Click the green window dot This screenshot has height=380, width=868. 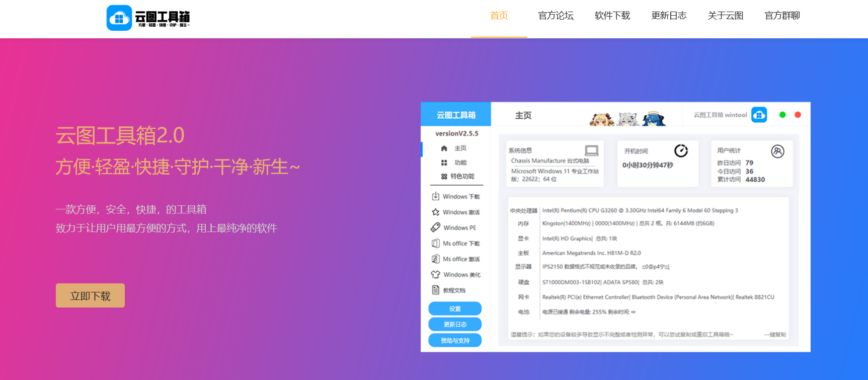[782, 115]
